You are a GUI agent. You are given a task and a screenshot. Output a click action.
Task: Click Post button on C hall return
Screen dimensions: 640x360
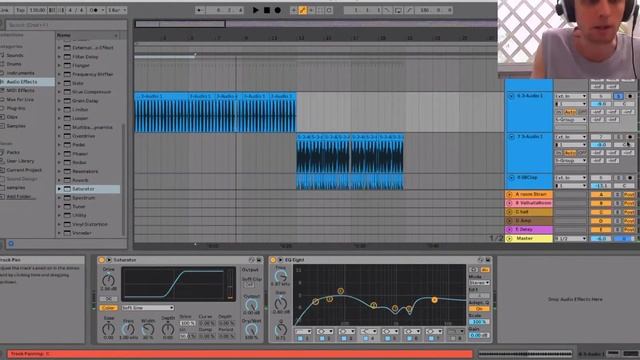(x=629, y=212)
